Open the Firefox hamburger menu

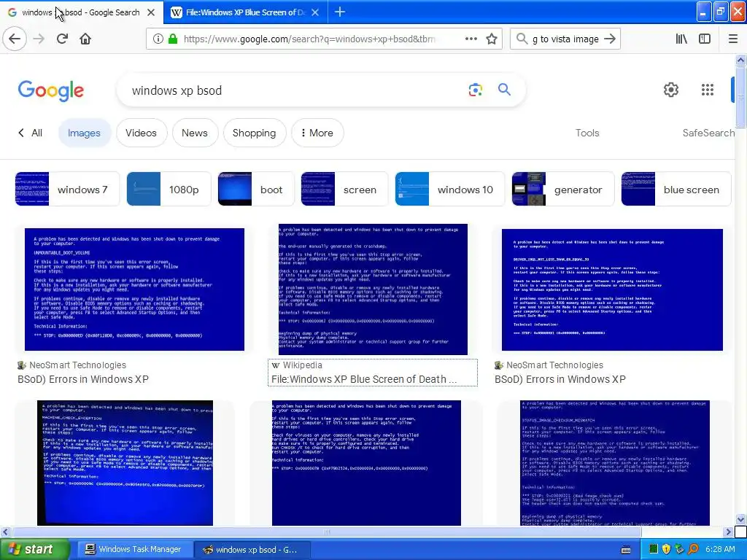[733, 39]
